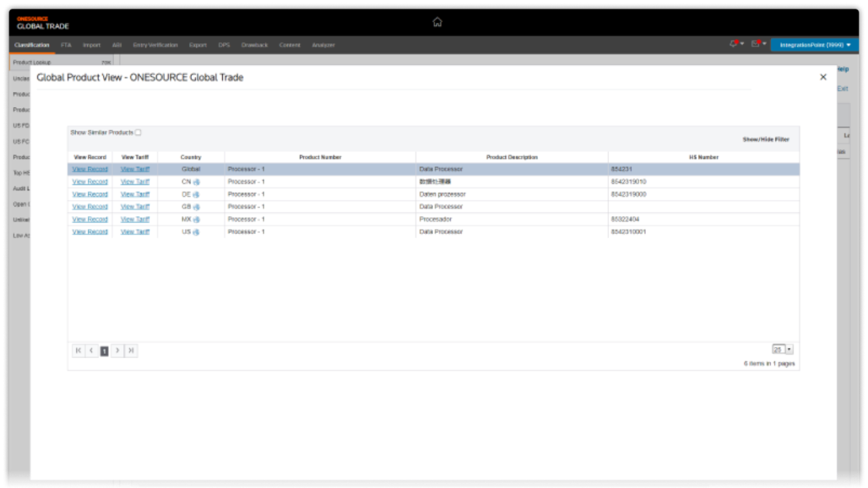This screenshot has height=488, width=868.
Task: Close the Global Product View dialog
Action: tap(823, 77)
